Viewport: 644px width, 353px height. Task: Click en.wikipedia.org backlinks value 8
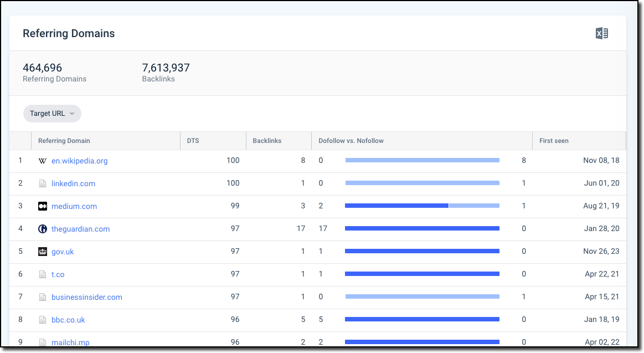(x=303, y=160)
